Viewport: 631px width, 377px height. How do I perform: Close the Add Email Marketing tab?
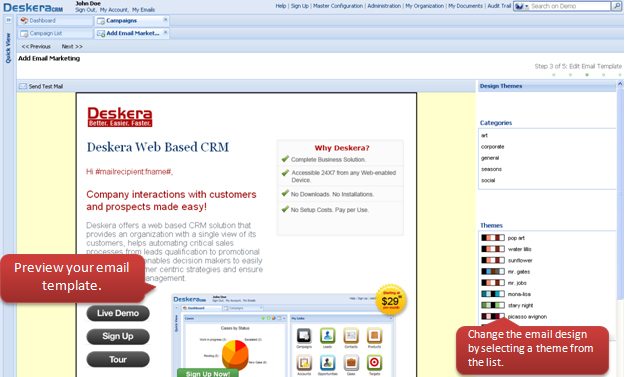point(165,32)
